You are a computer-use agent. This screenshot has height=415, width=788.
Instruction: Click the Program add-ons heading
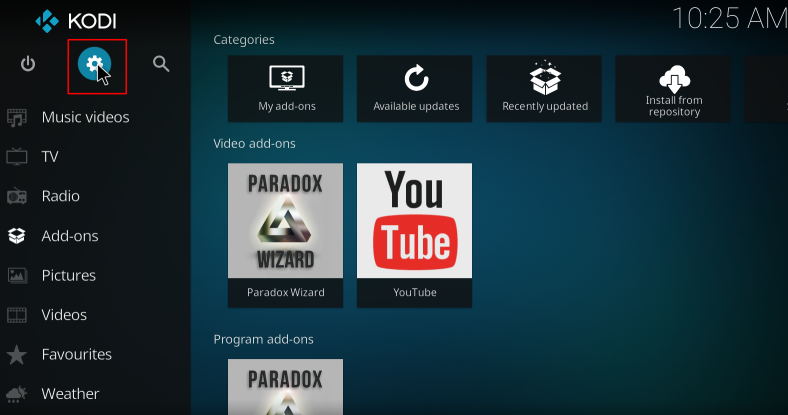(x=263, y=340)
